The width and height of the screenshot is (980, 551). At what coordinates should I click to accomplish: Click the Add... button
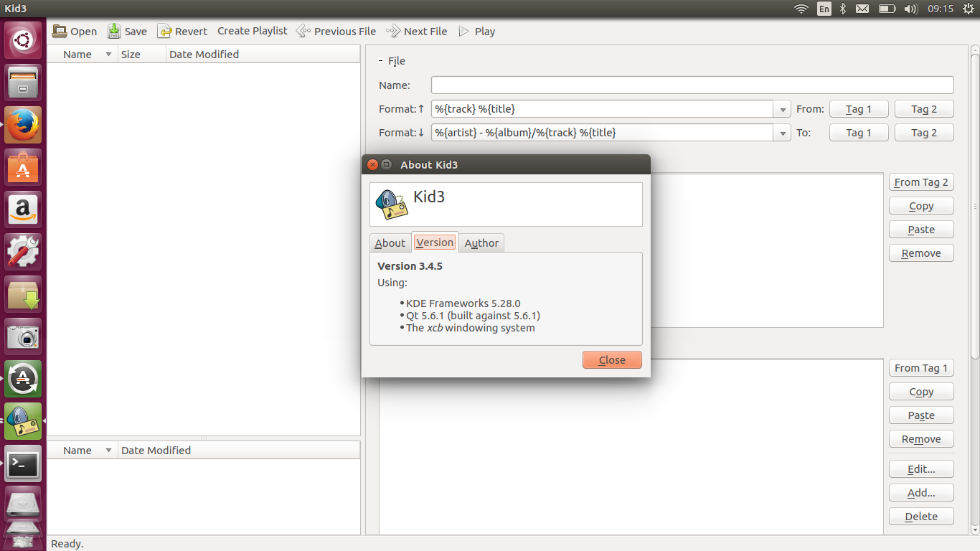[x=921, y=493]
